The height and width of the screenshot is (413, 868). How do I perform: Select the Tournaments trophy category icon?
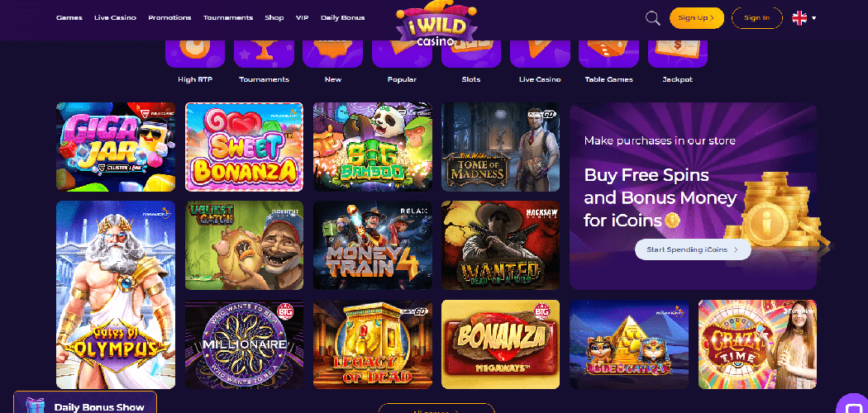click(x=264, y=54)
